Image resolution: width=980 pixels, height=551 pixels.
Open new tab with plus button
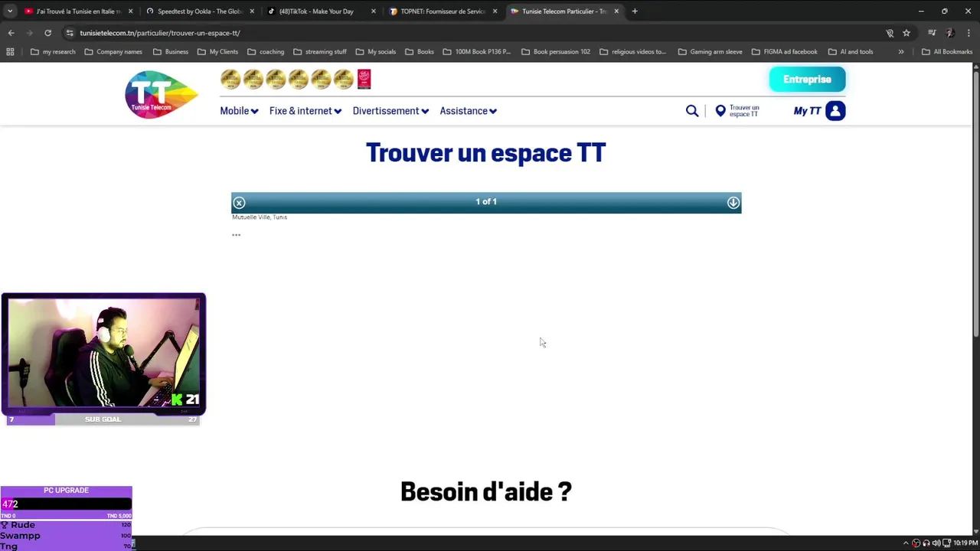(635, 11)
